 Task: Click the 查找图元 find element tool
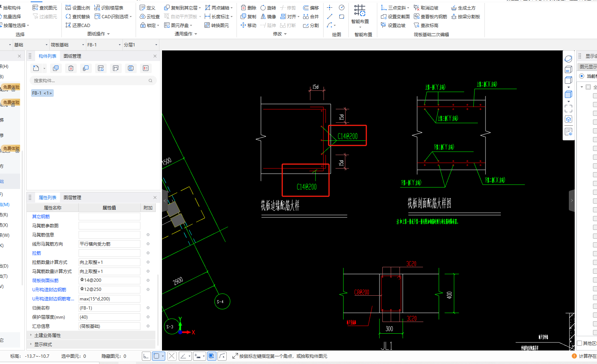pyautogui.click(x=45, y=8)
